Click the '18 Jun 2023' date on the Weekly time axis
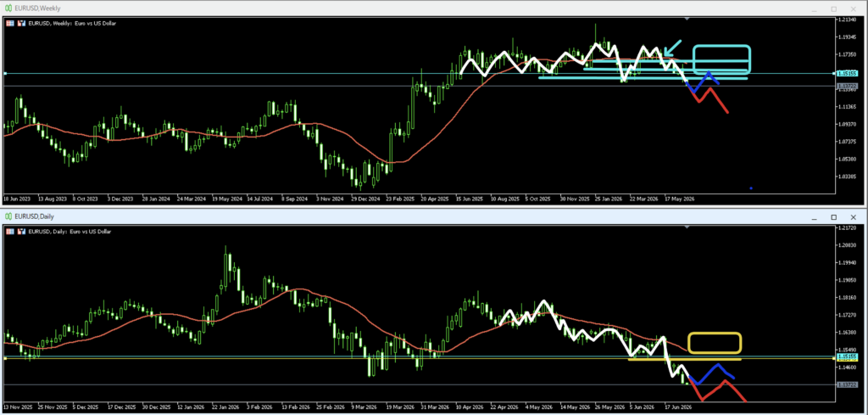Viewport: 868px width, 415px height. click(x=15, y=198)
